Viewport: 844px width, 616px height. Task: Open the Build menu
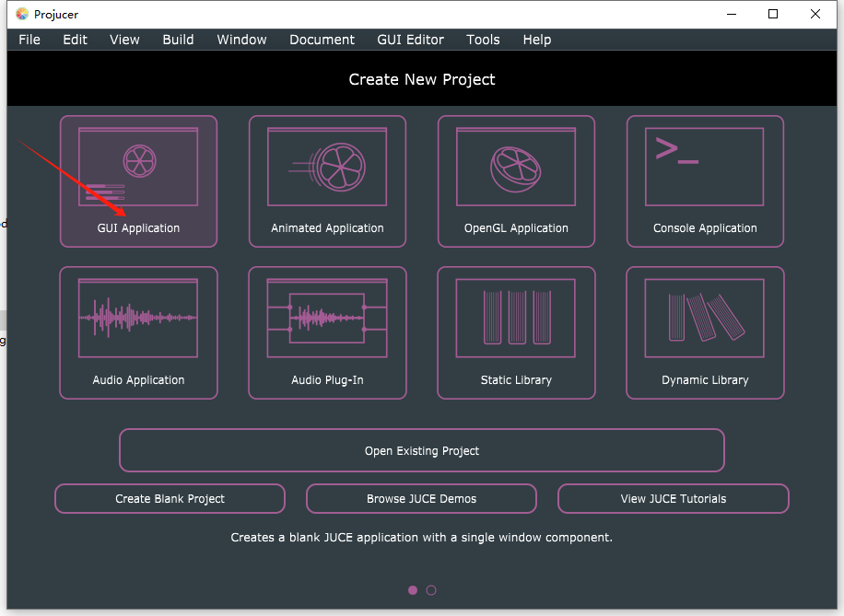point(178,40)
